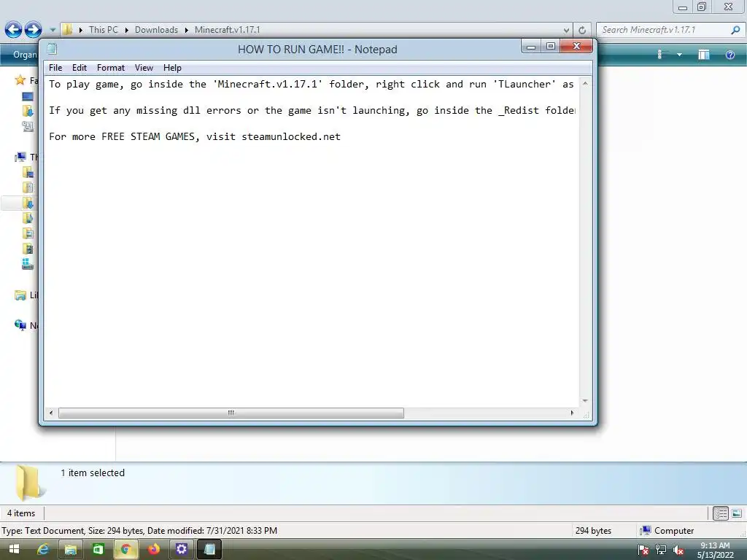Open Notepad File menu
The image size is (747, 560).
point(55,68)
